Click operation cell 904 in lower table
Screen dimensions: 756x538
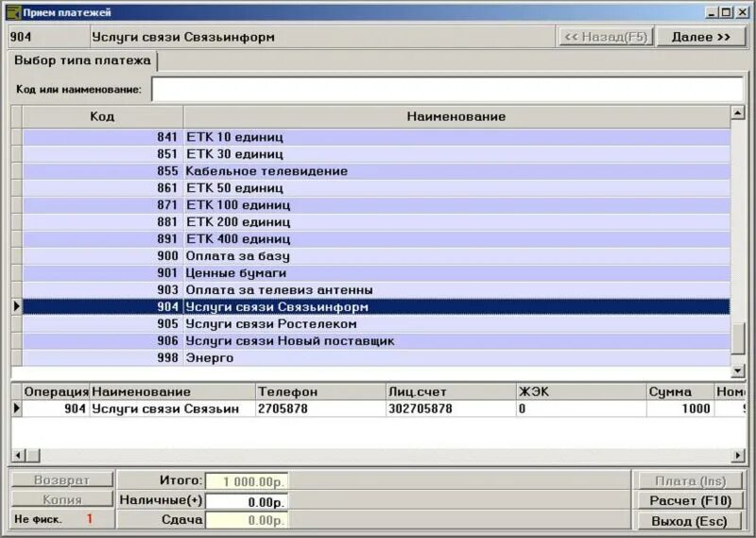pos(56,408)
